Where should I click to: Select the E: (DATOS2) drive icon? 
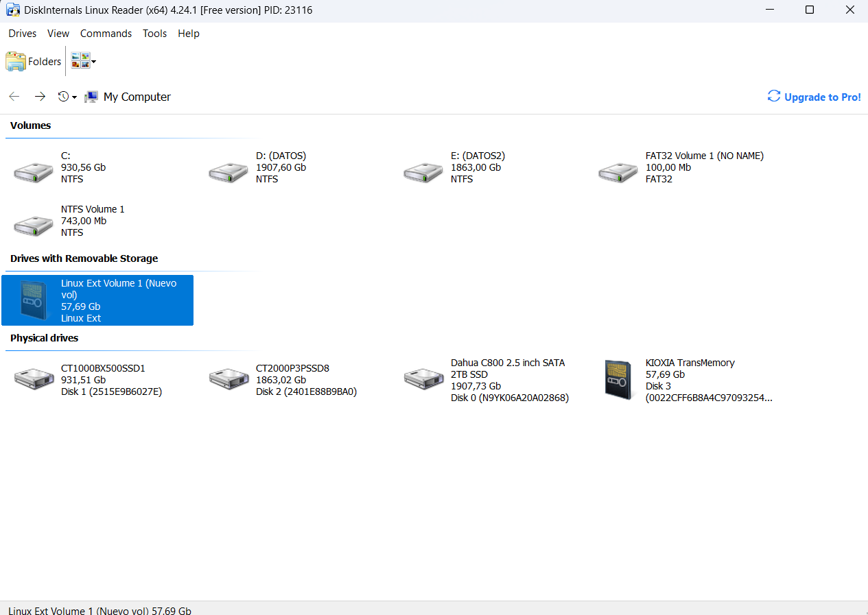(x=423, y=171)
